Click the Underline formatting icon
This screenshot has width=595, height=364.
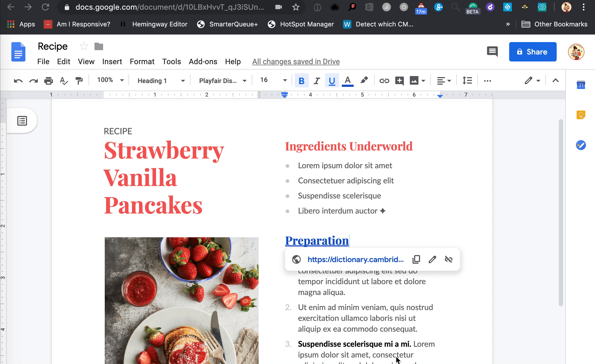pyautogui.click(x=332, y=81)
